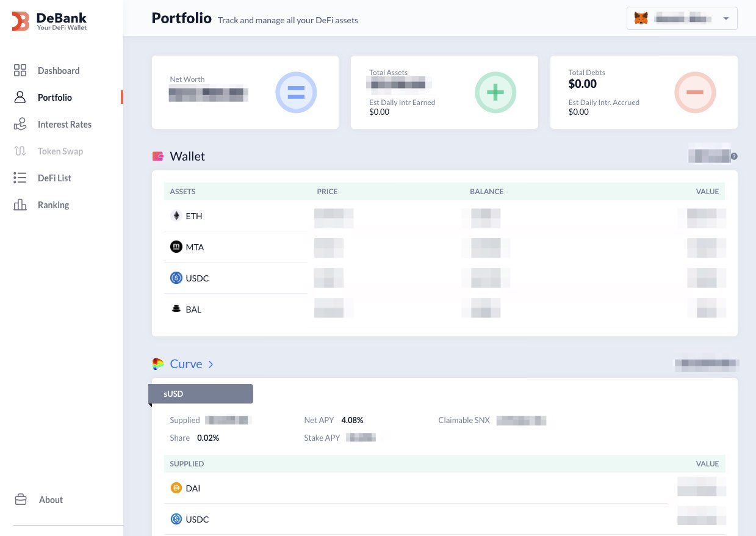Click the BAL asset name
Screen dimensions: 756x536
pyautogui.click(x=193, y=310)
